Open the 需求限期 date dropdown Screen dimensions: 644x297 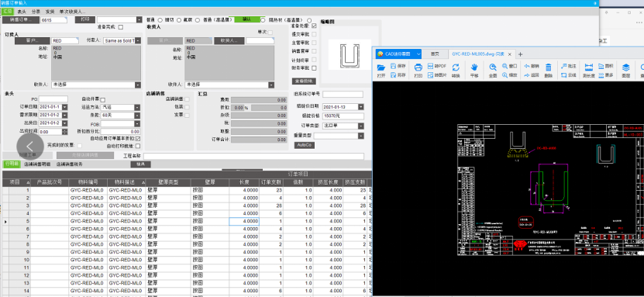65,115
